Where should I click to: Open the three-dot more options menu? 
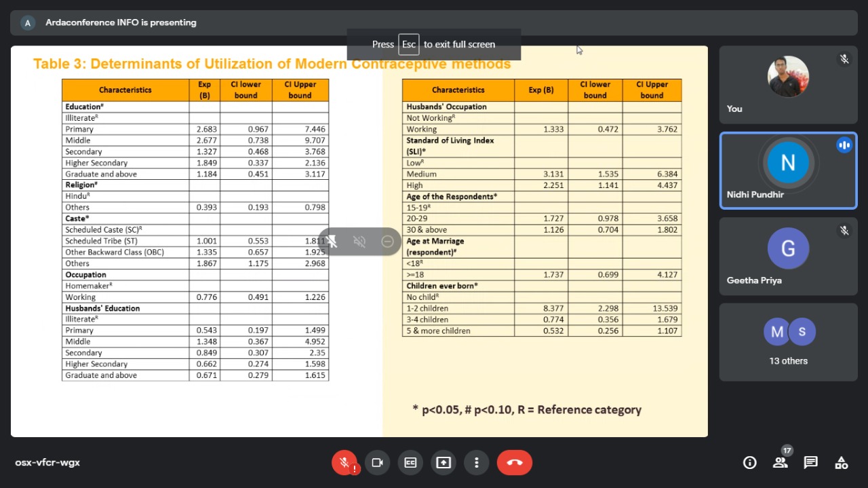[477, 463]
